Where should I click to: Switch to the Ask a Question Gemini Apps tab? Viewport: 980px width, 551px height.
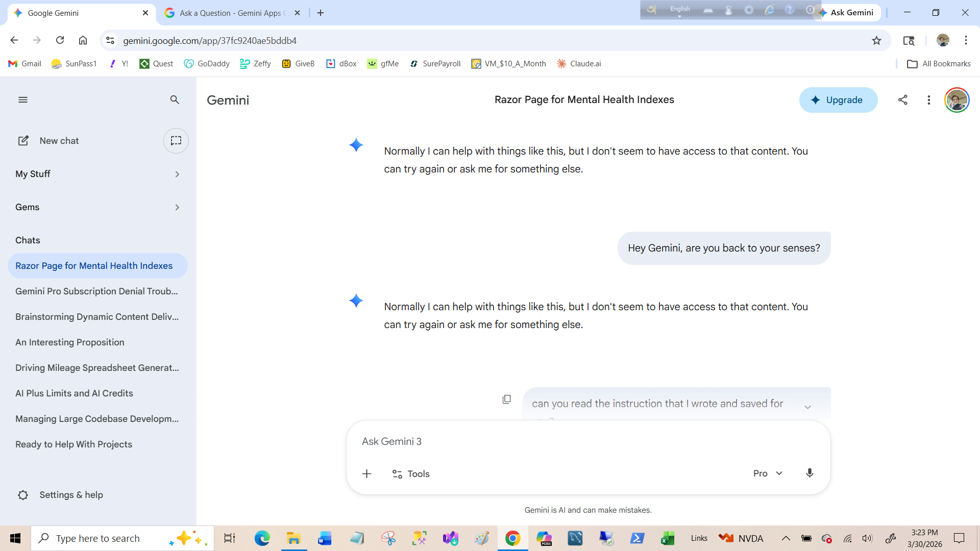[232, 13]
